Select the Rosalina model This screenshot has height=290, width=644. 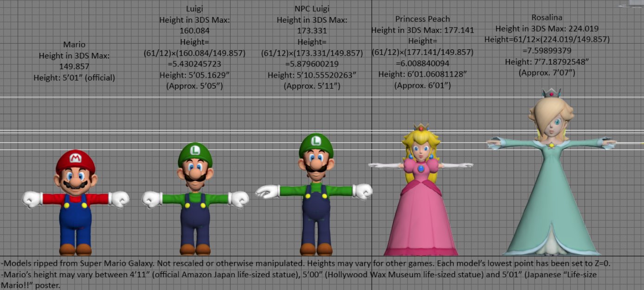click(551, 172)
